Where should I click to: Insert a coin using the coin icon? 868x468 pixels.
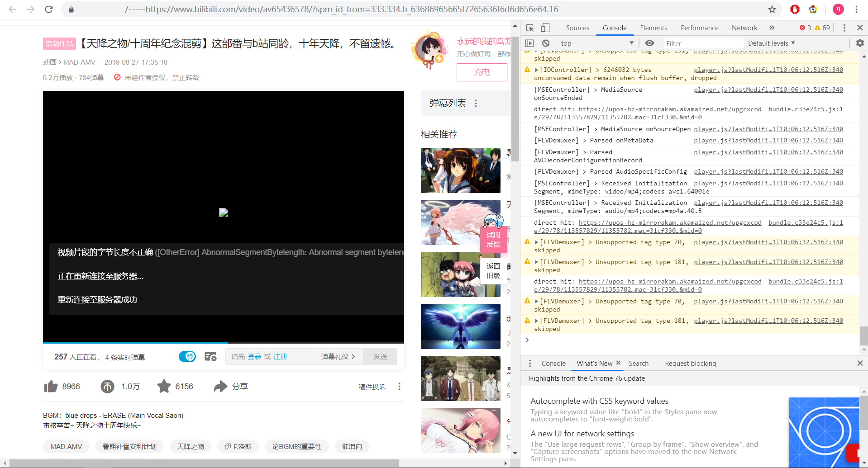[107, 386]
